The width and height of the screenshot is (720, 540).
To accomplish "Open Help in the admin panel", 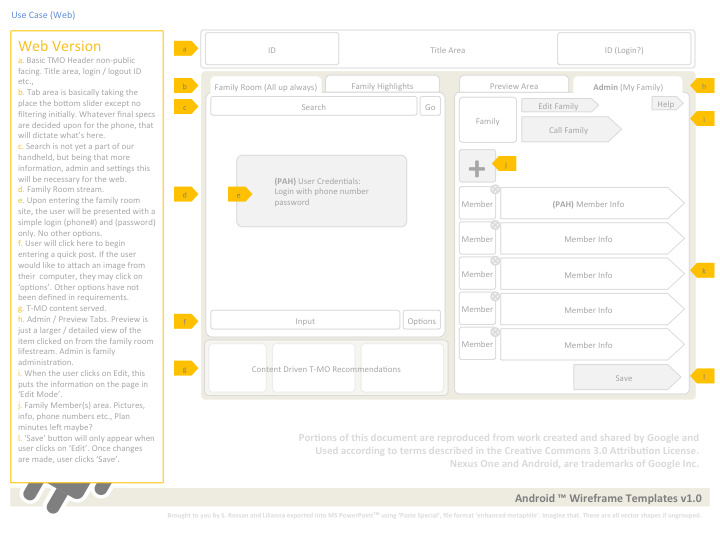I will pyautogui.click(x=667, y=104).
